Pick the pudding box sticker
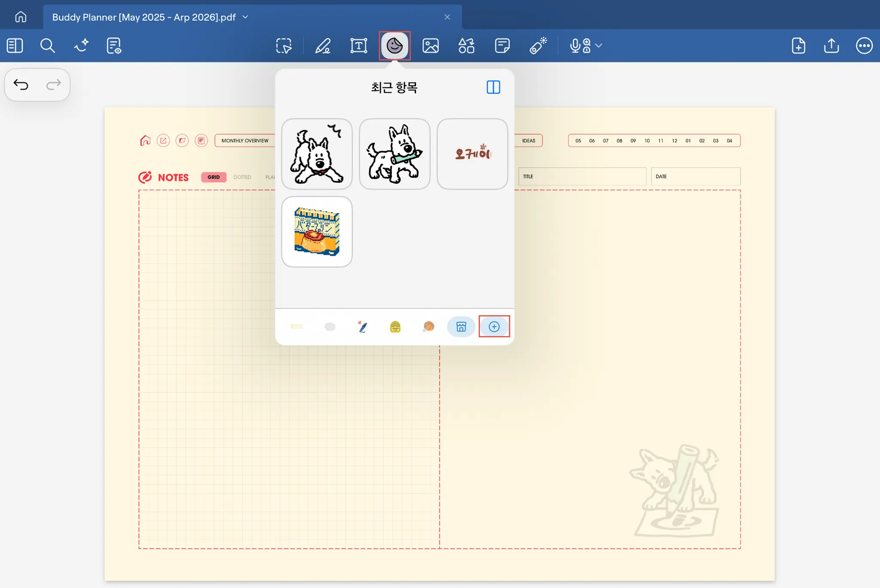The width and height of the screenshot is (880, 588). pyautogui.click(x=317, y=232)
